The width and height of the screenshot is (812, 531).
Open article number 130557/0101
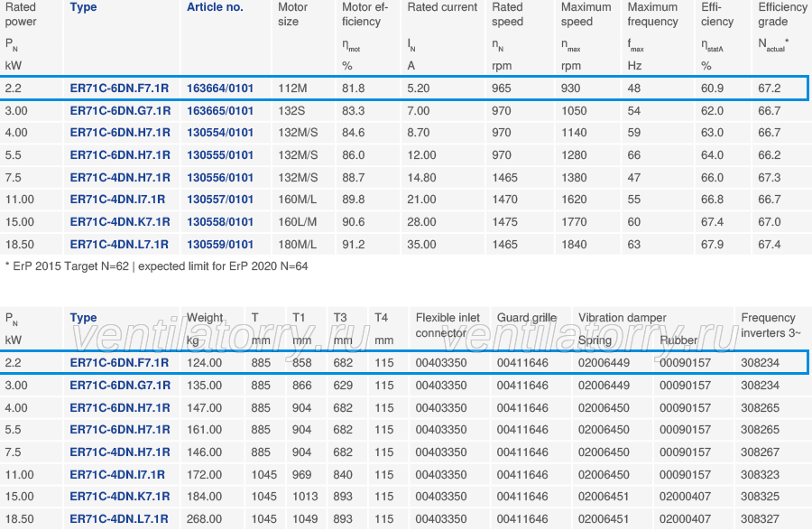pyautogui.click(x=220, y=200)
